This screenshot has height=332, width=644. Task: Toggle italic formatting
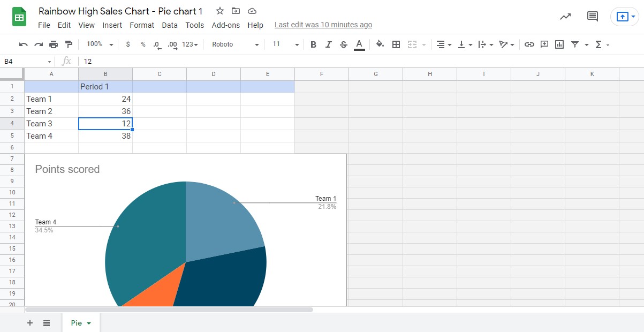click(328, 44)
